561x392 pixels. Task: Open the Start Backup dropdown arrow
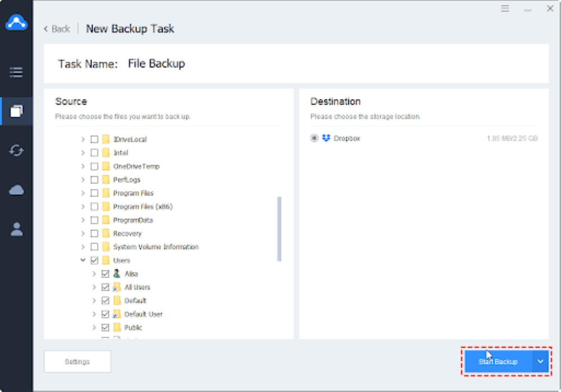540,361
